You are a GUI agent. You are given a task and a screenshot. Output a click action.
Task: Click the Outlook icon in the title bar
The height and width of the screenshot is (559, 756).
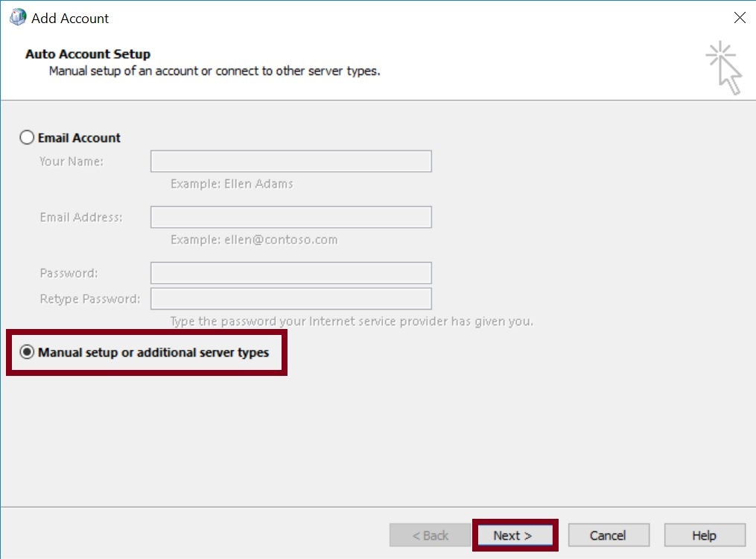[x=18, y=17]
